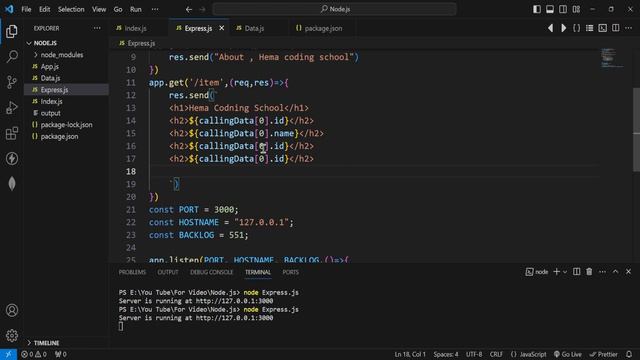The width and height of the screenshot is (640, 360).
Task: Open the Accounts icon
Action: click(12, 310)
